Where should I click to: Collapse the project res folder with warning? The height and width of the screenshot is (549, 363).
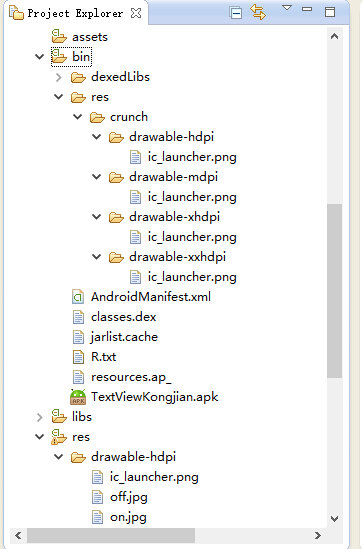point(40,437)
